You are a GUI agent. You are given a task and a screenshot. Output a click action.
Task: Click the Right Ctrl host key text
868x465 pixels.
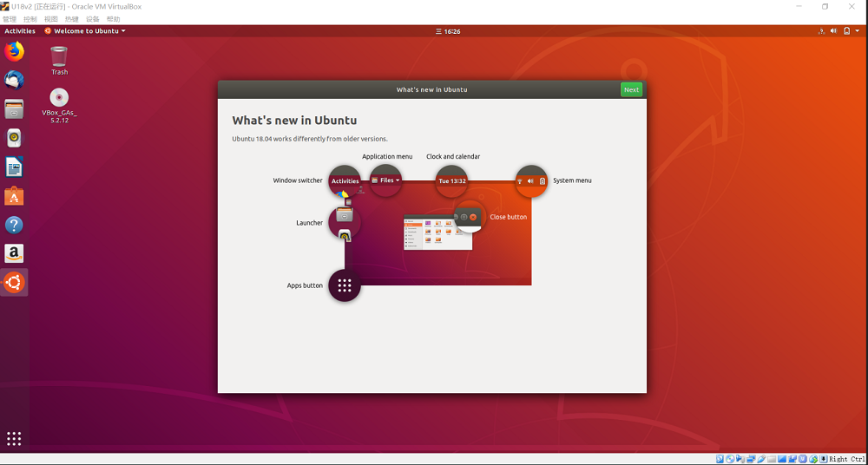847,459
